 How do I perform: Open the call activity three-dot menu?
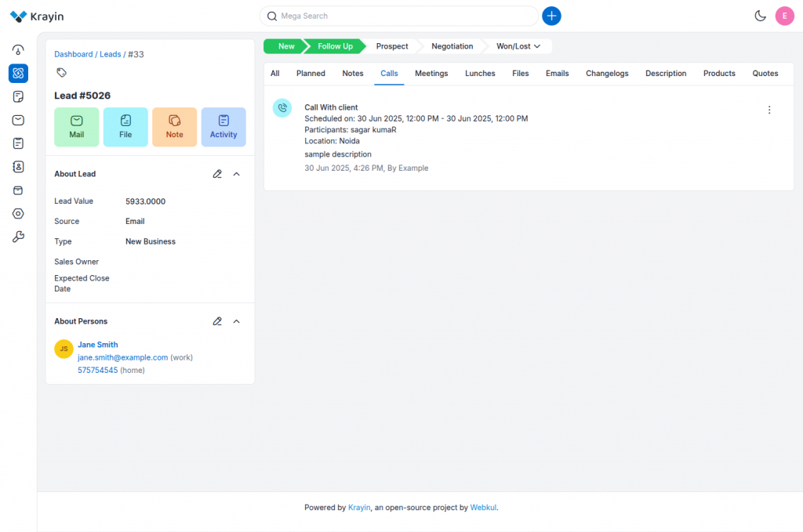[768, 110]
